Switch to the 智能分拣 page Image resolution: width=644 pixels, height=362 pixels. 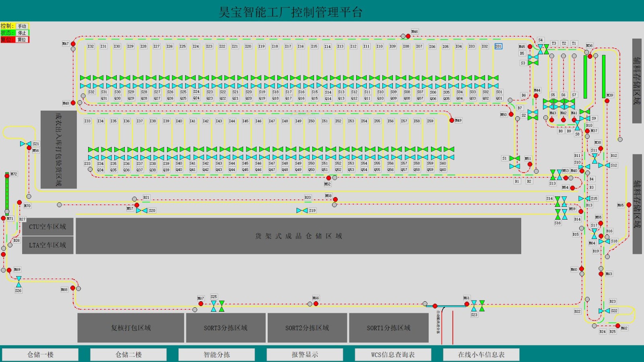pos(217,354)
